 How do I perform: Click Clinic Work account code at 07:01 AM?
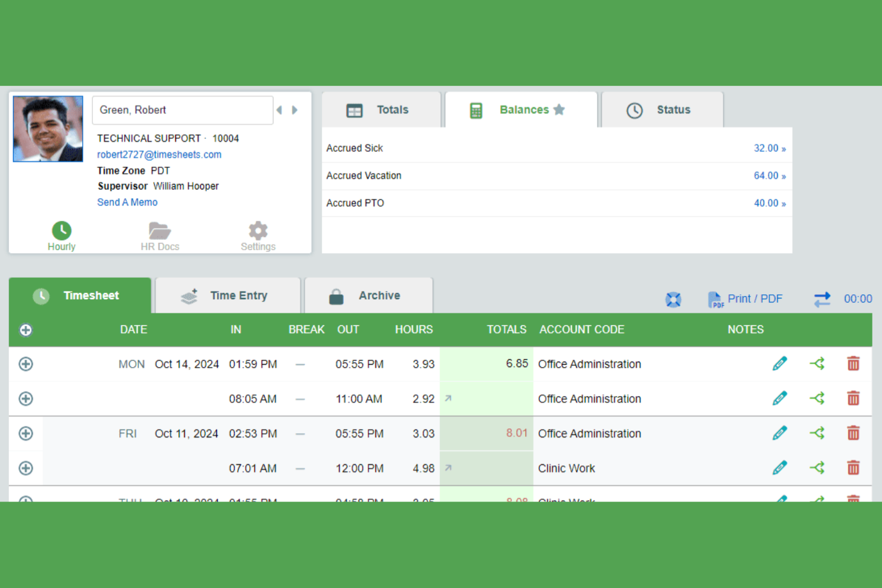point(566,468)
